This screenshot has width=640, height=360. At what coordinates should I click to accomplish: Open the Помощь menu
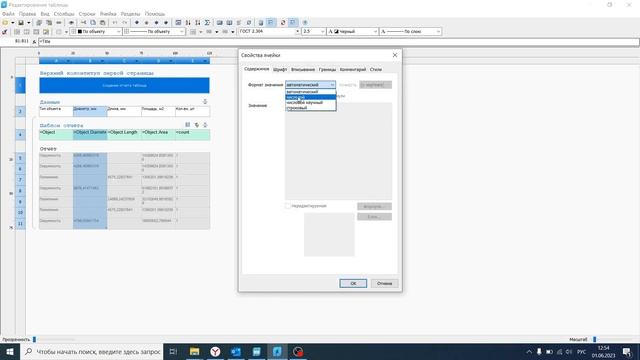click(x=155, y=14)
